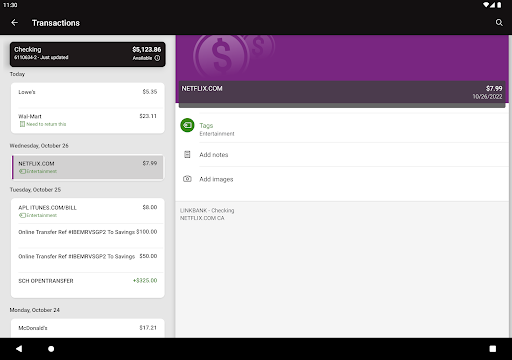Tap the notes icon beside Add notes
This screenshot has width=512, height=360.
(187, 154)
